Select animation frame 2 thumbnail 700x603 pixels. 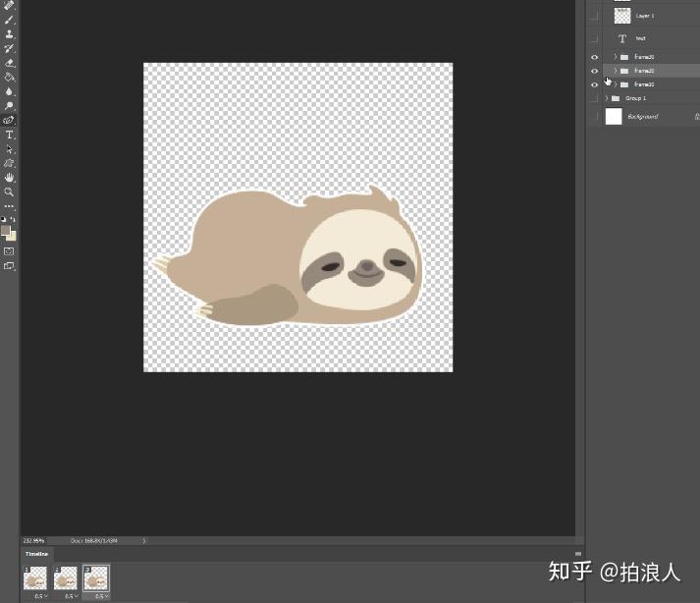[66, 578]
